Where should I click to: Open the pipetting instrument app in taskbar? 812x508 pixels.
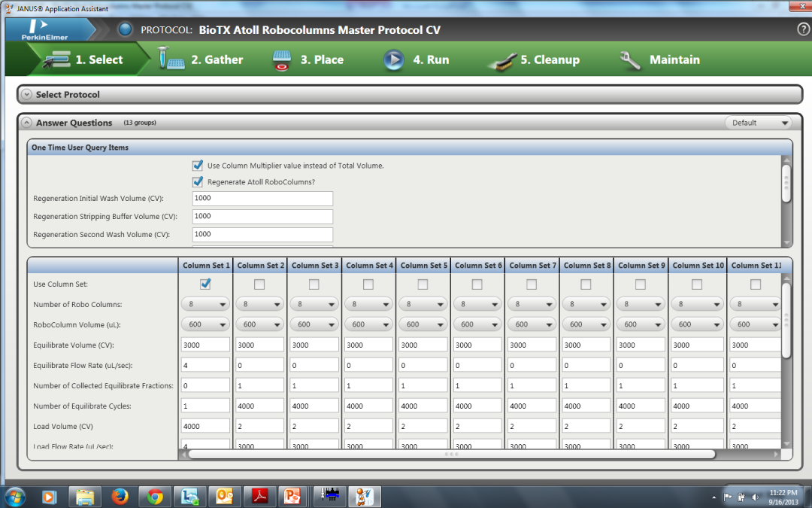329,497
